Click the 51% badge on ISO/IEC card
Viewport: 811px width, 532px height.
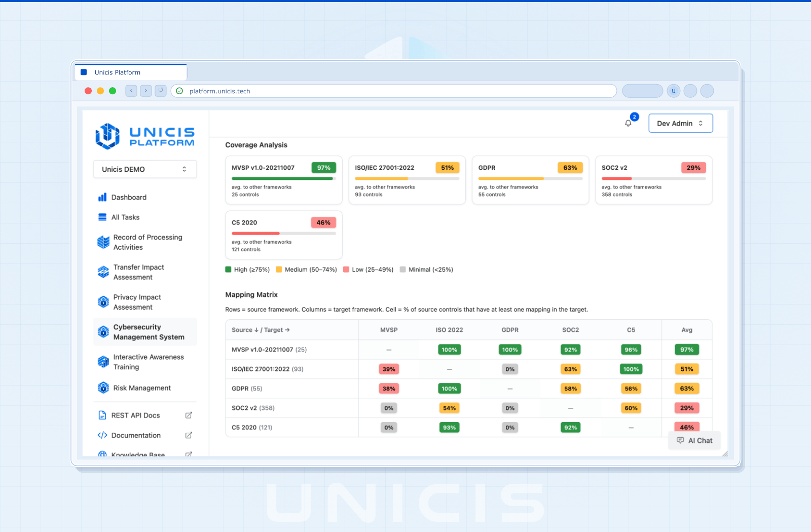[448, 168]
